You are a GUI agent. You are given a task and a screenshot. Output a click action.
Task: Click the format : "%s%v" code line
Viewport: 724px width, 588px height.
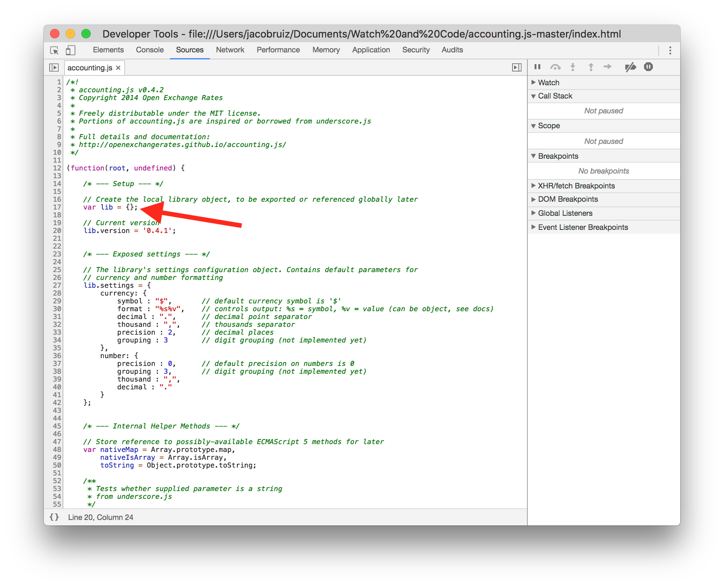click(x=151, y=309)
